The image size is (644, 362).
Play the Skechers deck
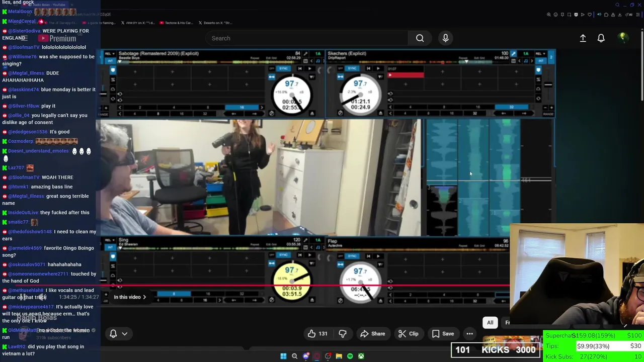click(378, 68)
